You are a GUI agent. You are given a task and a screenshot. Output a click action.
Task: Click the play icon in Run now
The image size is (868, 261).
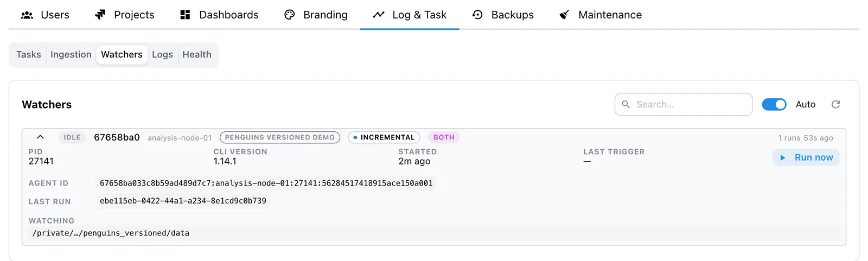click(x=783, y=158)
